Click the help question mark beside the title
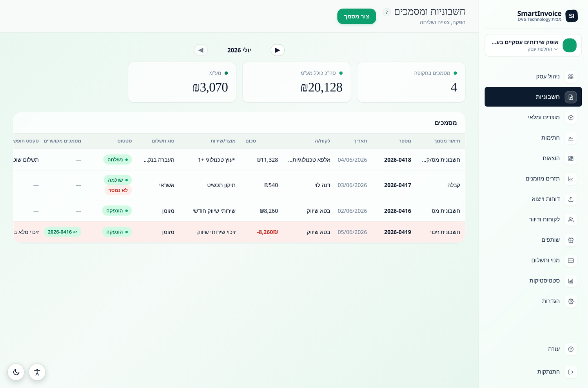 coord(387,12)
